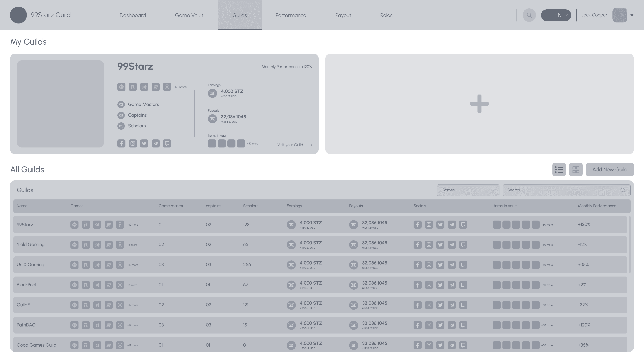The image size is (644, 362).
Task: Click the Jack Cooper avatar thumbnail
Action: coord(620,15)
